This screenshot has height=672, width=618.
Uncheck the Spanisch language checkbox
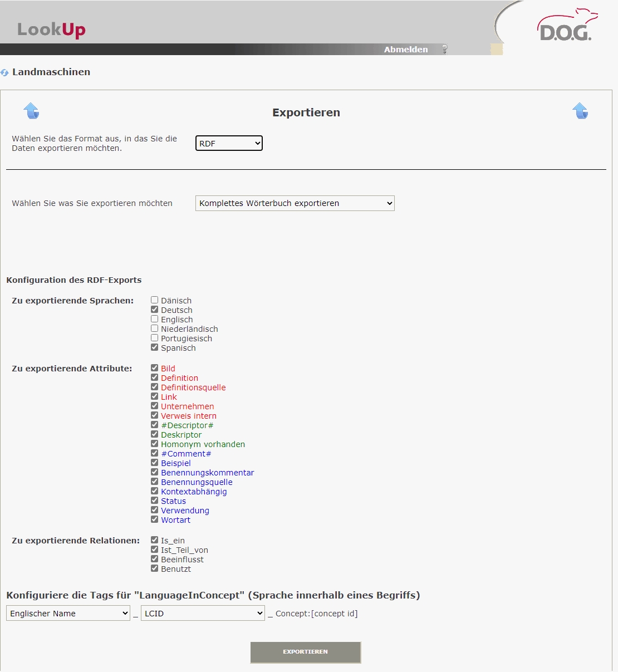pyautogui.click(x=155, y=347)
